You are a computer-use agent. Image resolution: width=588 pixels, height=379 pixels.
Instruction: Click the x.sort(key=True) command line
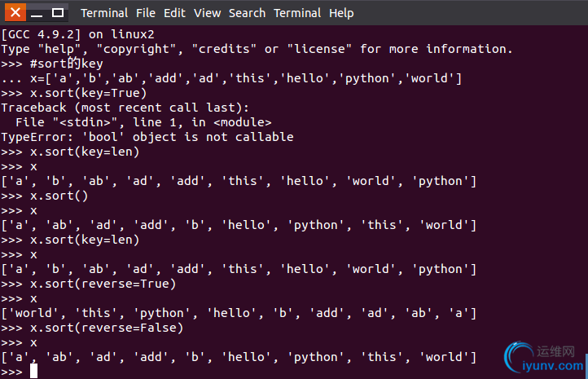click(x=74, y=93)
